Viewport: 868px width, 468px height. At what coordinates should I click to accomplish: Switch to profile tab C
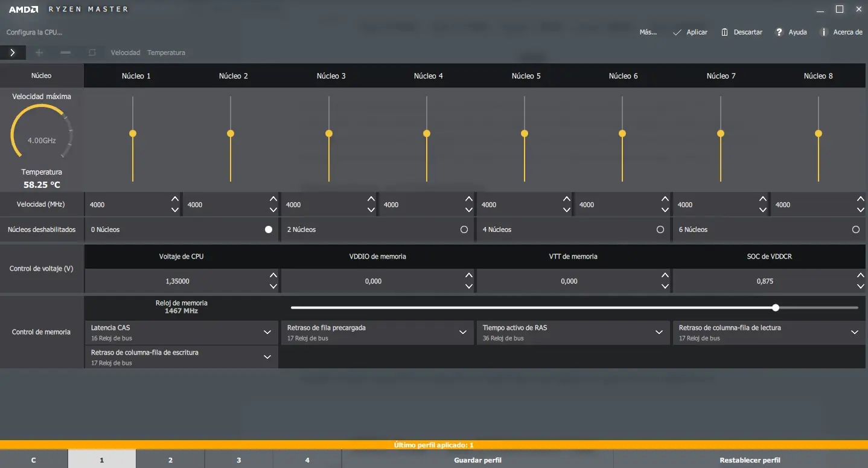(x=34, y=460)
